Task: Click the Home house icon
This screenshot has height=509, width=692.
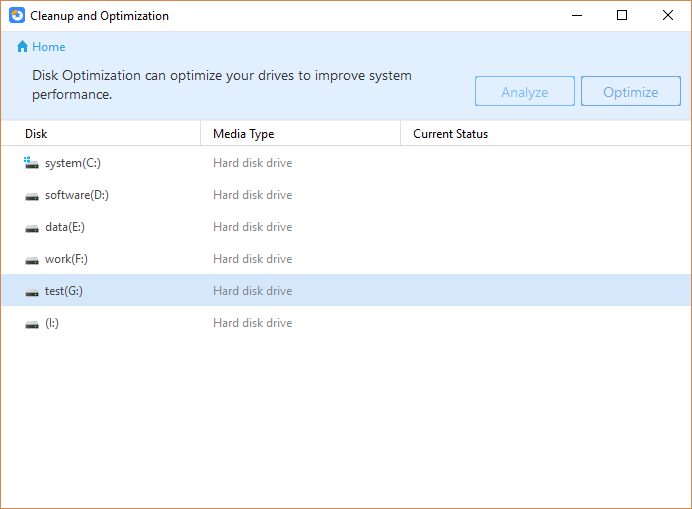Action: [22, 47]
